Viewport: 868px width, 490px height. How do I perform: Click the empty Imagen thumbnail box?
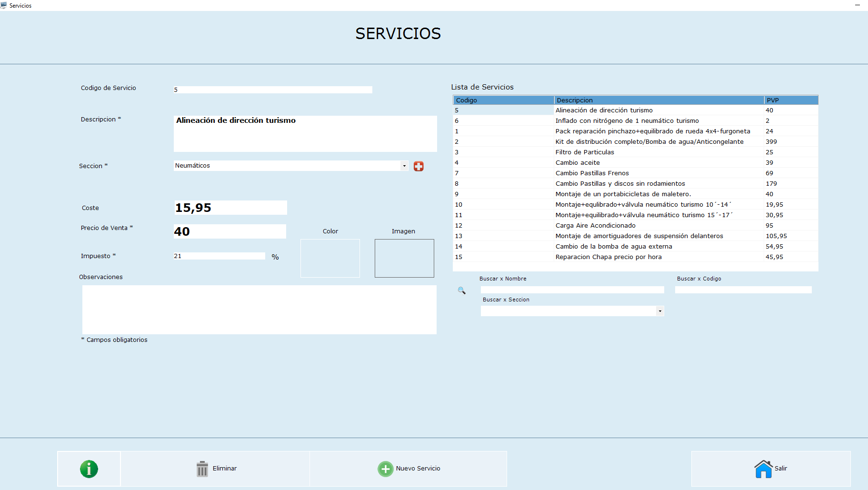coord(404,258)
